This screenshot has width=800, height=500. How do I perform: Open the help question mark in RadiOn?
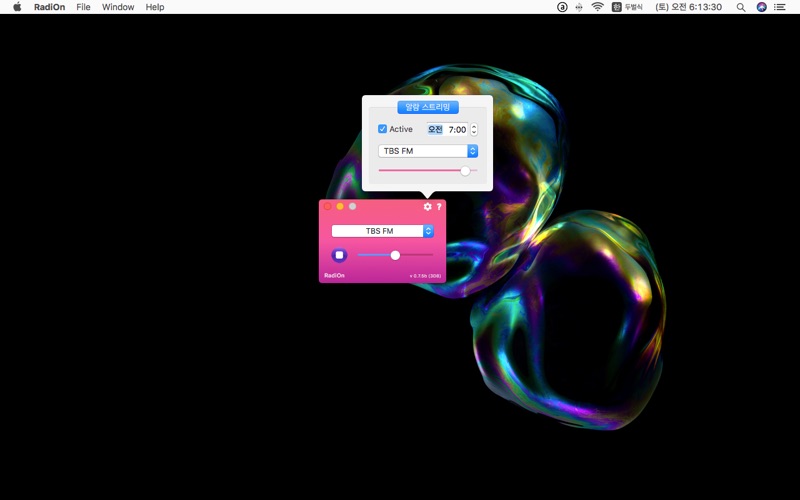click(439, 207)
